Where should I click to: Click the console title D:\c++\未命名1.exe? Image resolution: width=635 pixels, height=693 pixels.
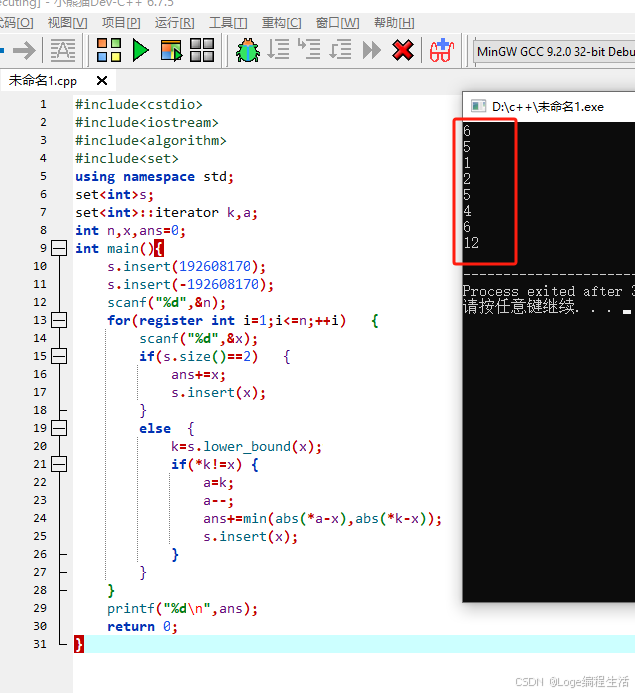coord(548,107)
